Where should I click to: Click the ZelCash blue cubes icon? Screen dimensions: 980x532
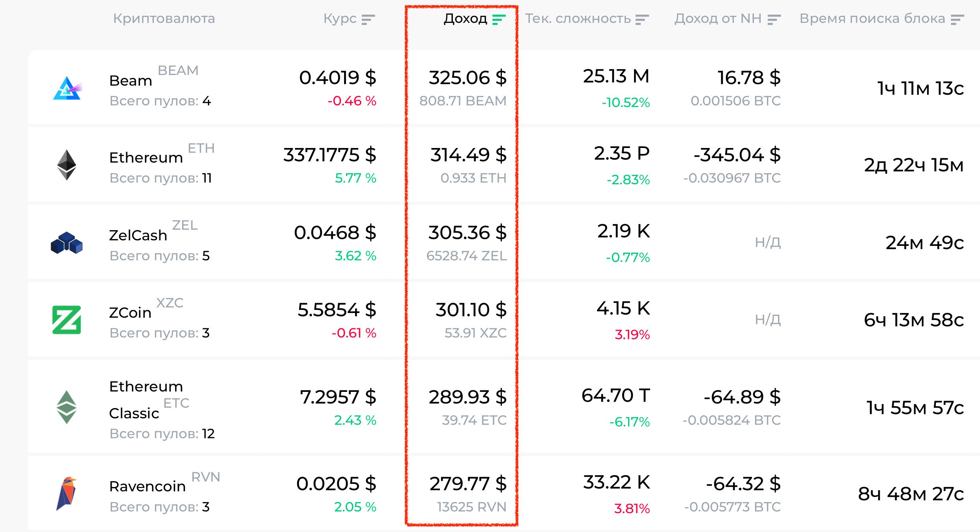click(67, 242)
